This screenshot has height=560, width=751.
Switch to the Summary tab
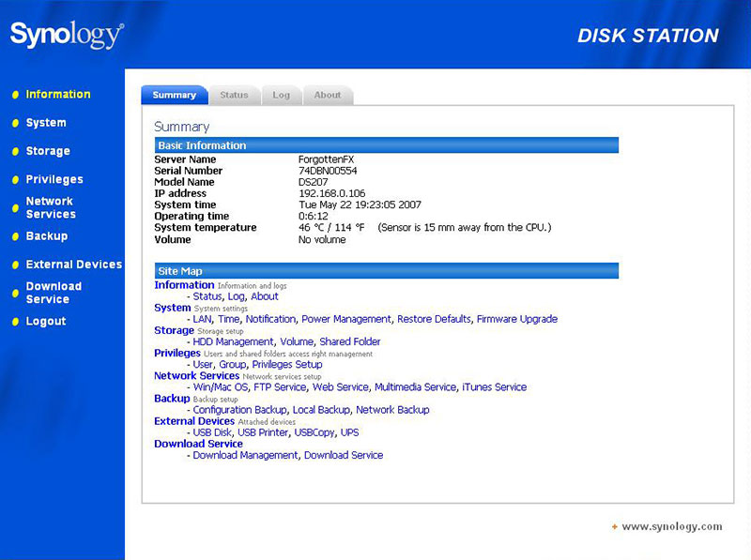175,95
